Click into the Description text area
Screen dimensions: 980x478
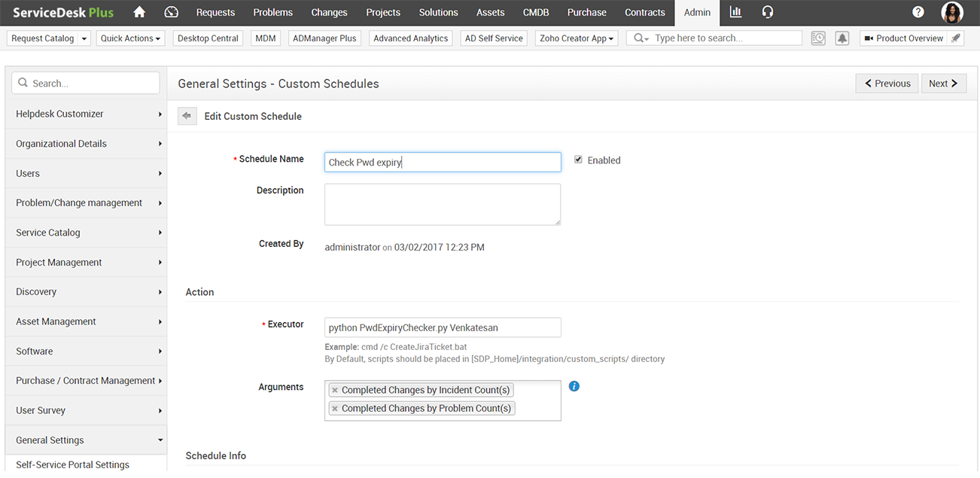point(443,204)
